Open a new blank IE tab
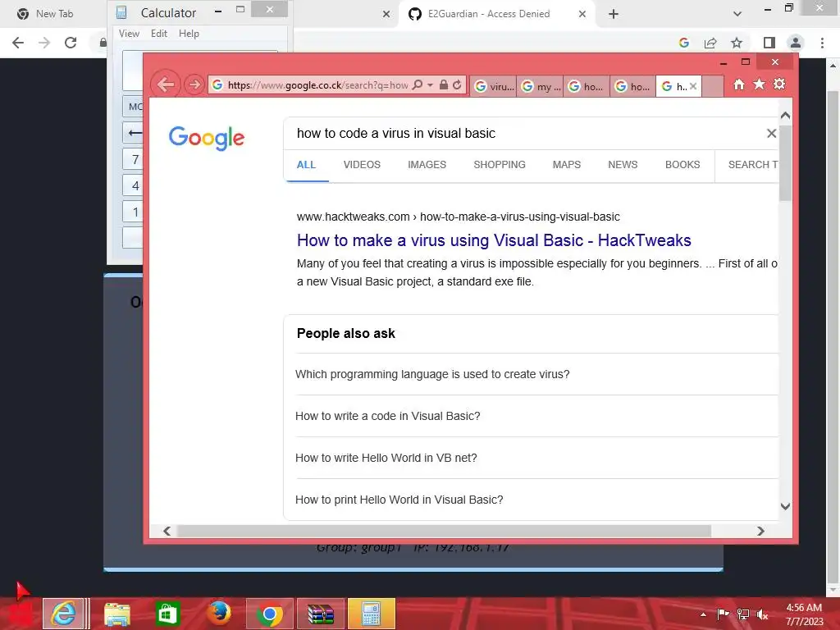840x630 pixels. pos(713,86)
